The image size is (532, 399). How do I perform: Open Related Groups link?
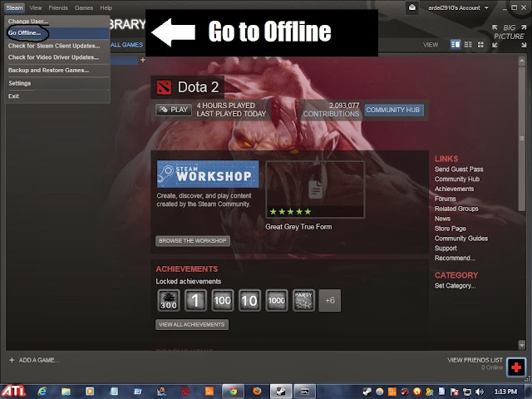tap(456, 209)
